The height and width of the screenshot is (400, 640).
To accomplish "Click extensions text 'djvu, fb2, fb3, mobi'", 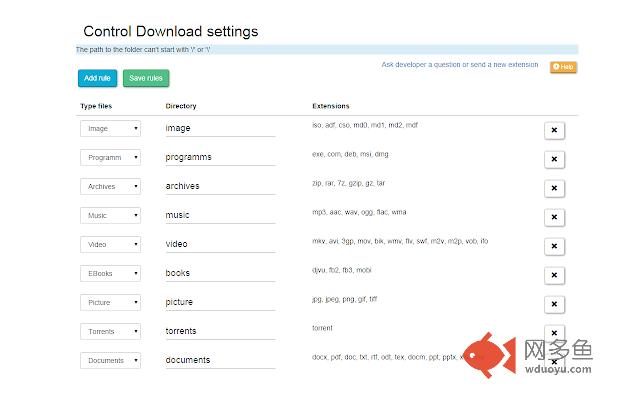I will click(342, 270).
